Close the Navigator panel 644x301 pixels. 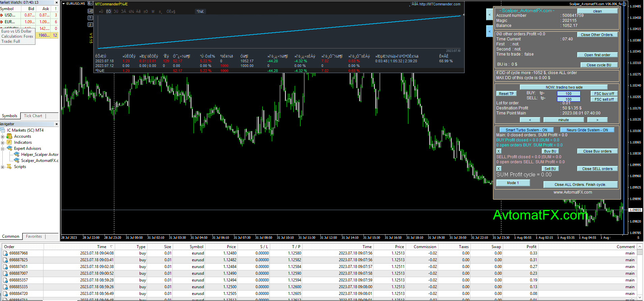point(57,124)
